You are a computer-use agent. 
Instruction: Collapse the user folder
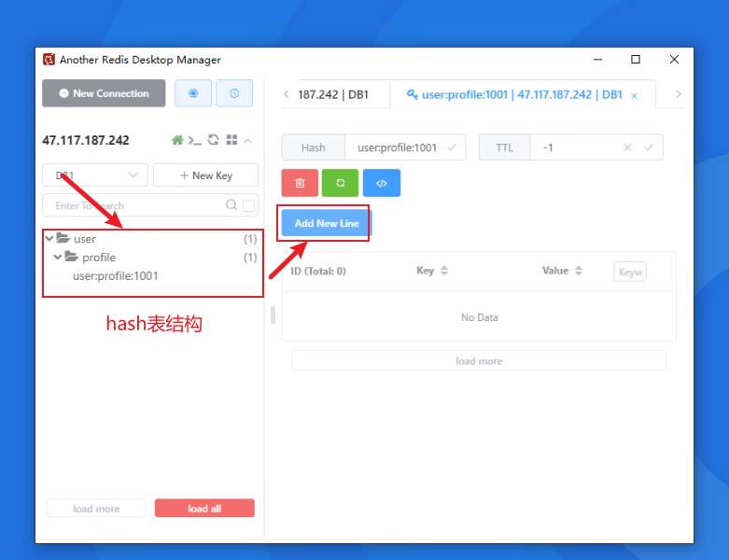tap(49, 238)
